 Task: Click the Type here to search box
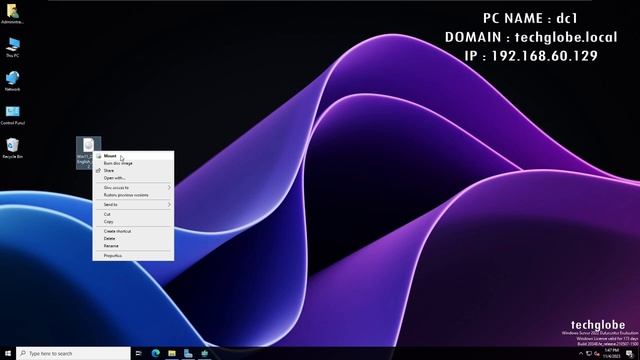click(73, 353)
